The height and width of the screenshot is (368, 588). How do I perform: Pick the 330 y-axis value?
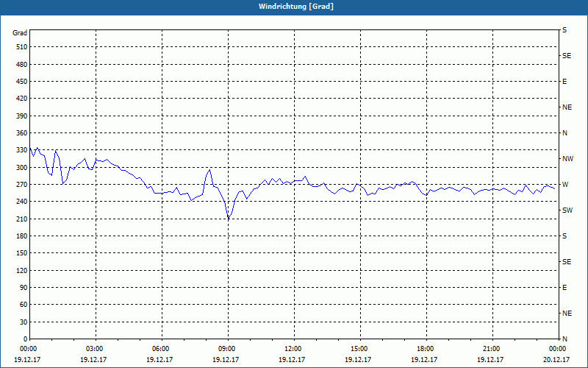click(22, 150)
